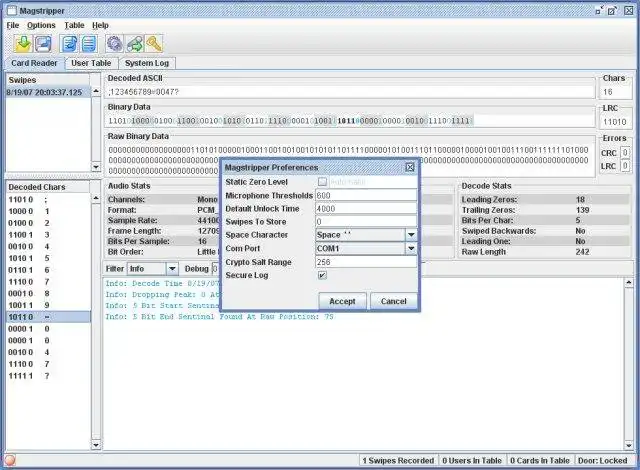Click the Magstripper window icon in title bar

[x=12, y=11]
